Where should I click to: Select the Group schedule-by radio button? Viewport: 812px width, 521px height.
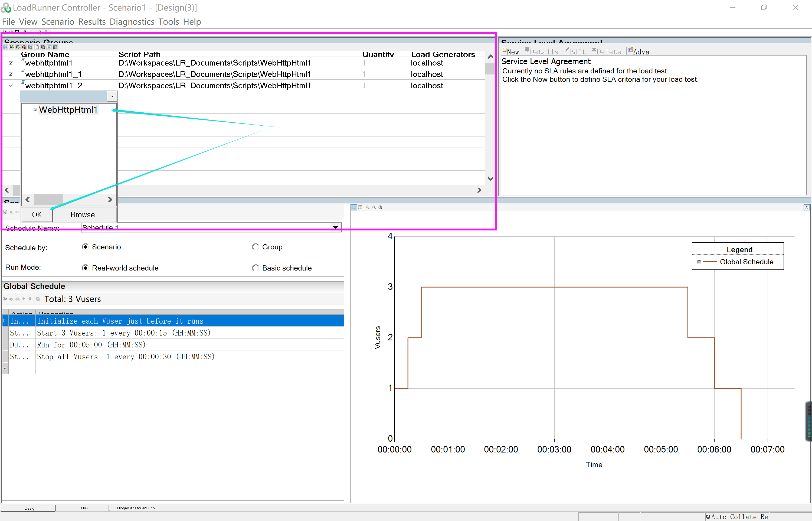255,247
